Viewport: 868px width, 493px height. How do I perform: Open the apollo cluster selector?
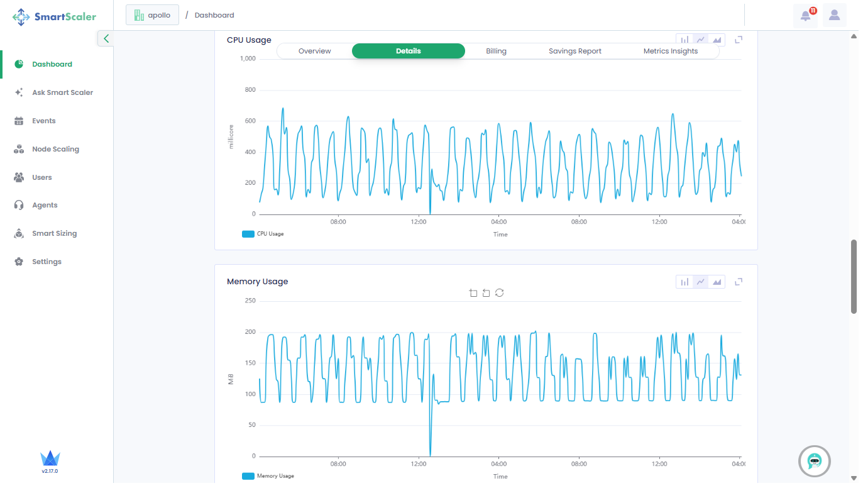coord(152,15)
